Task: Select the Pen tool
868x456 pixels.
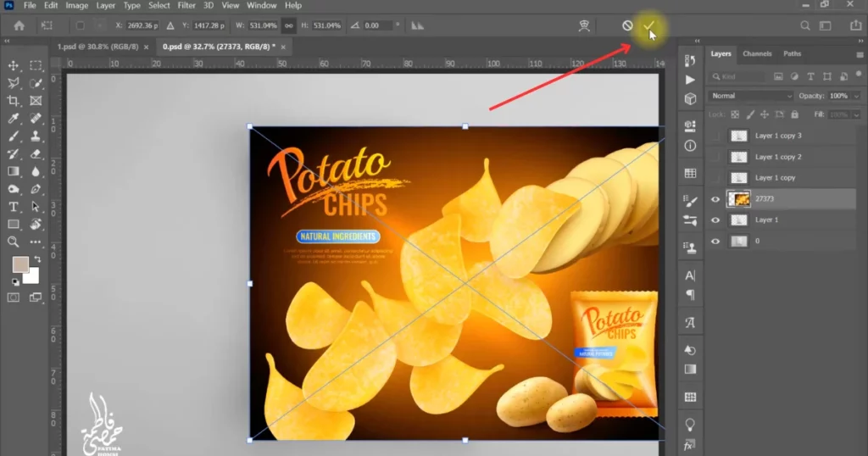Action: point(36,189)
